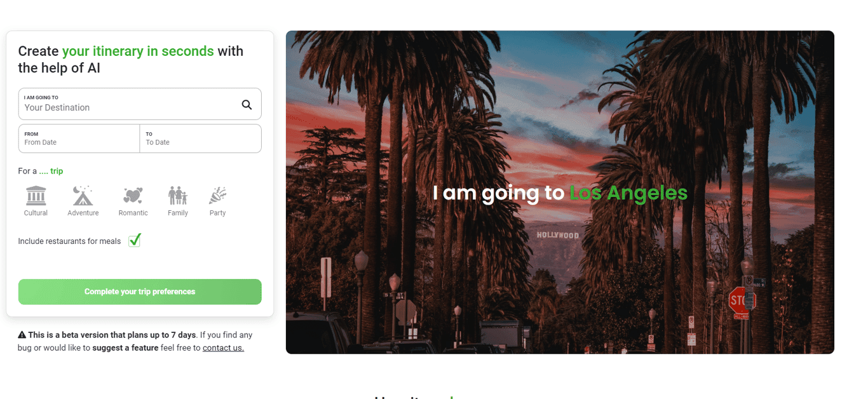The width and height of the screenshot is (868, 399).
Task: Choose the Adventure tent icon
Action: click(83, 196)
